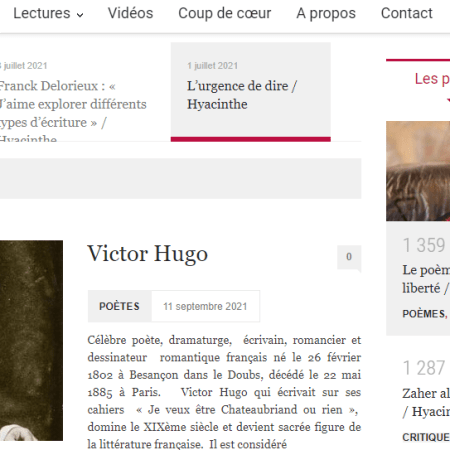Open the Le poème liberté sidebar article
This screenshot has width=450, height=450.
pyautogui.click(x=426, y=279)
